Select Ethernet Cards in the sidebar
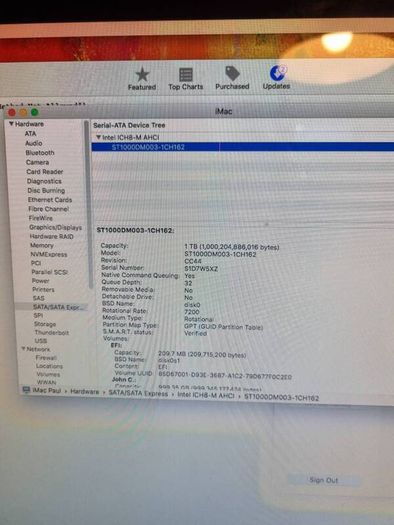This screenshot has width=394, height=525. 50,200
